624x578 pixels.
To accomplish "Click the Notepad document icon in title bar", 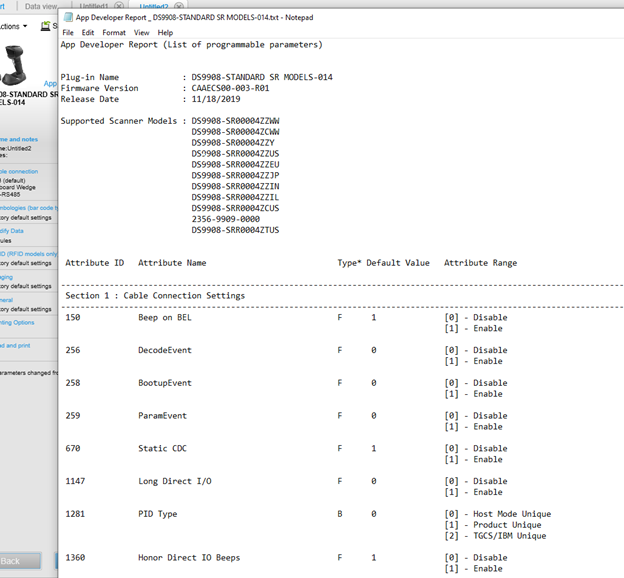I will click(x=68, y=17).
